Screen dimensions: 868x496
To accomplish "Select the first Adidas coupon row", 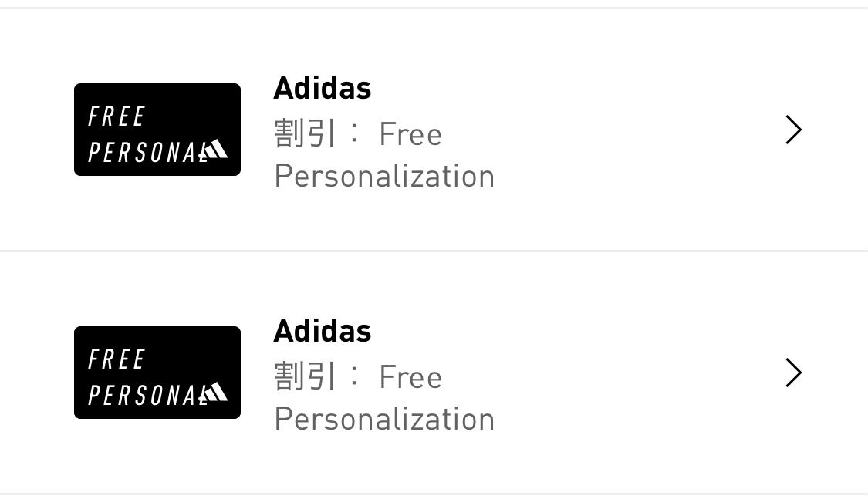I will coord(434,130).
